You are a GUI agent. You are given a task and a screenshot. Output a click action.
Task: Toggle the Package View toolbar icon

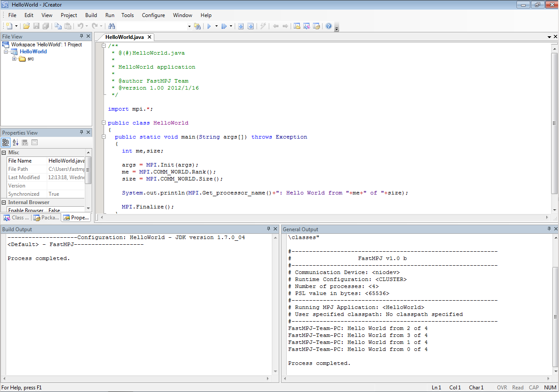316,26
